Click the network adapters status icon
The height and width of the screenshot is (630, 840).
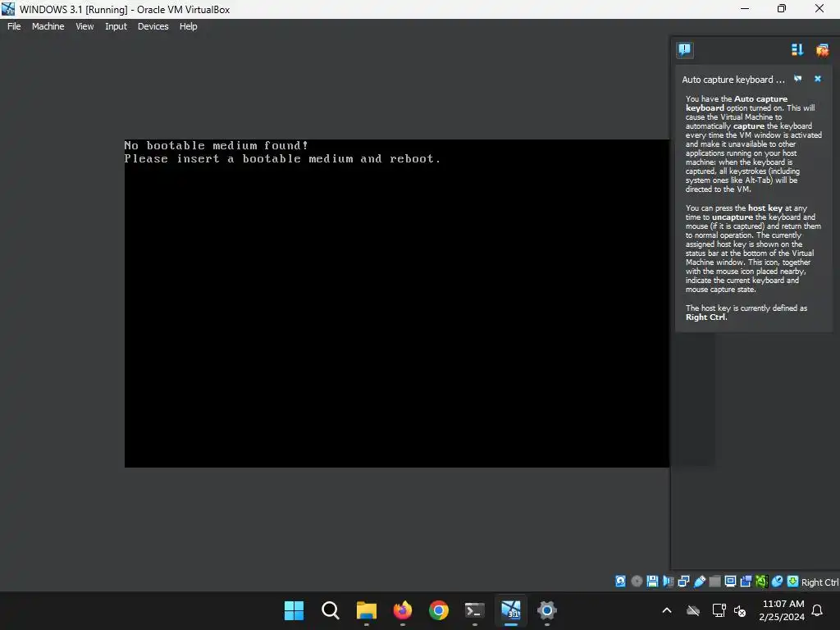coord(683,582)
